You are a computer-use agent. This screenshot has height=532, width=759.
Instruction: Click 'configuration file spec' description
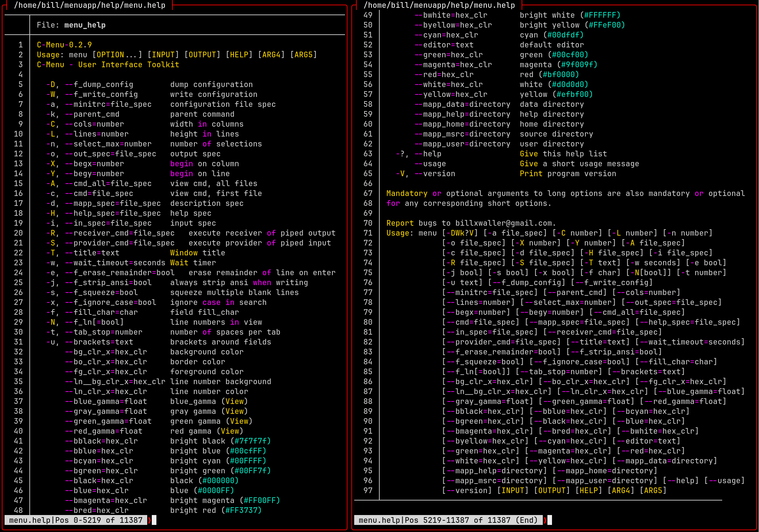coord(223,104)
